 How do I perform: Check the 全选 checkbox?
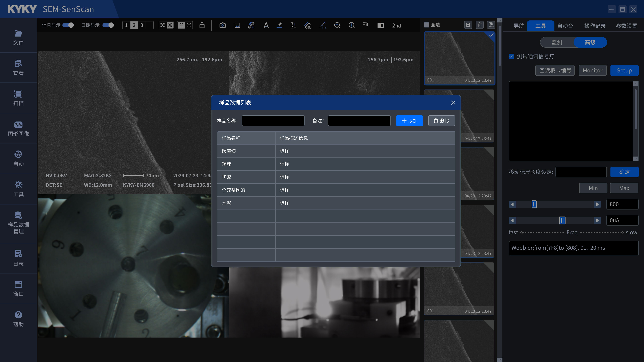pos(427,25)
